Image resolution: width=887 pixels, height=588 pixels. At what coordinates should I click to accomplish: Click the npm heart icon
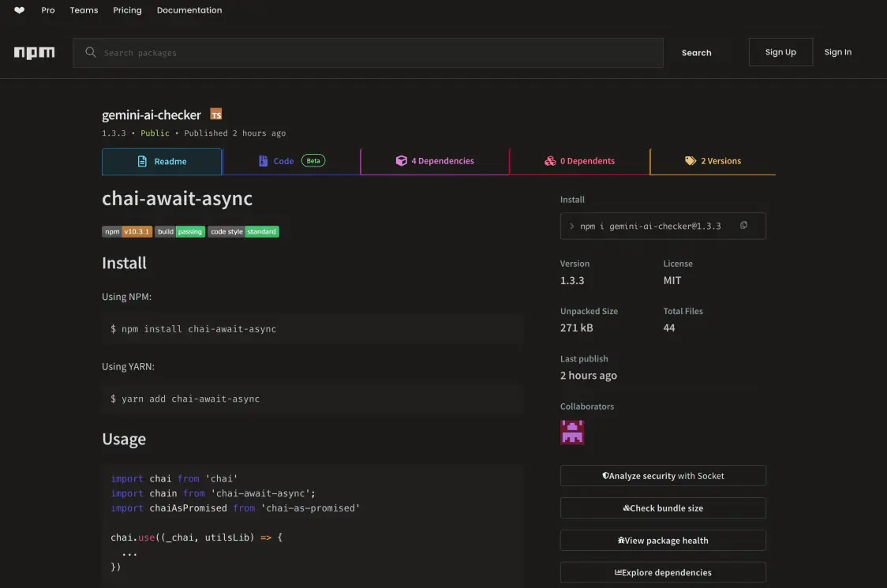[x=20, y=10]
